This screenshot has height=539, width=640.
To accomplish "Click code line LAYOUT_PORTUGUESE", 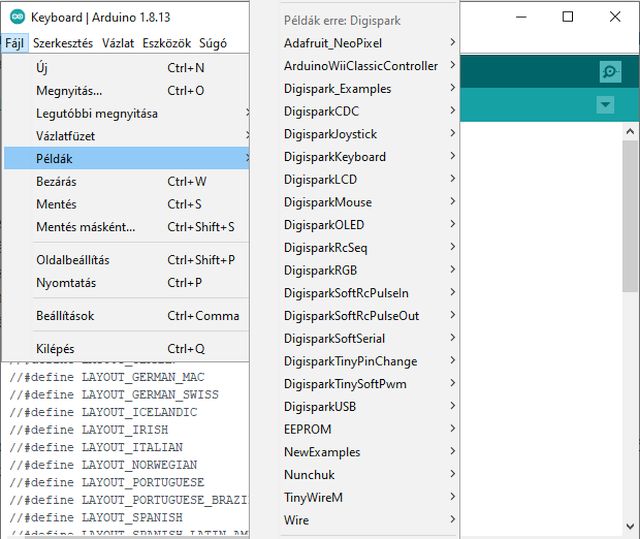I will (107, 482).
